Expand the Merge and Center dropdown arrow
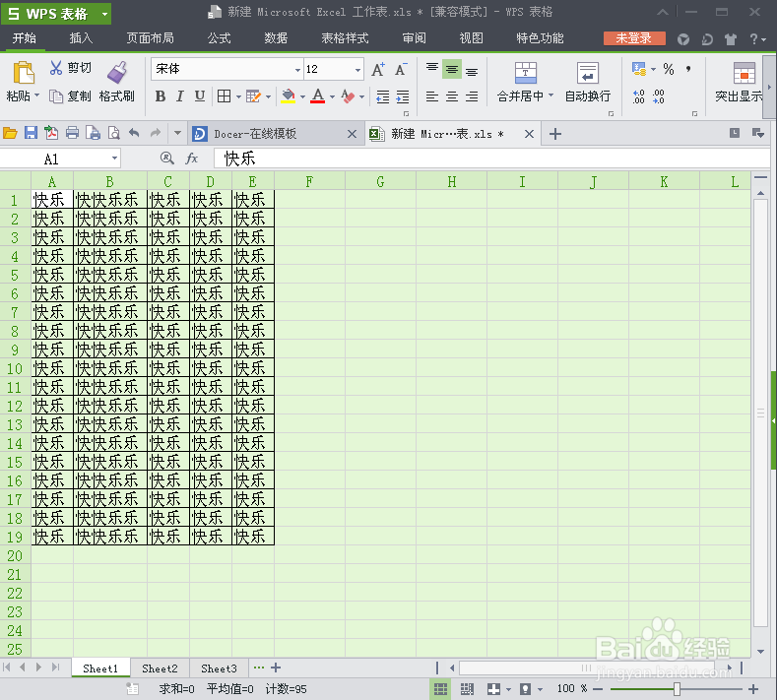 550,95
